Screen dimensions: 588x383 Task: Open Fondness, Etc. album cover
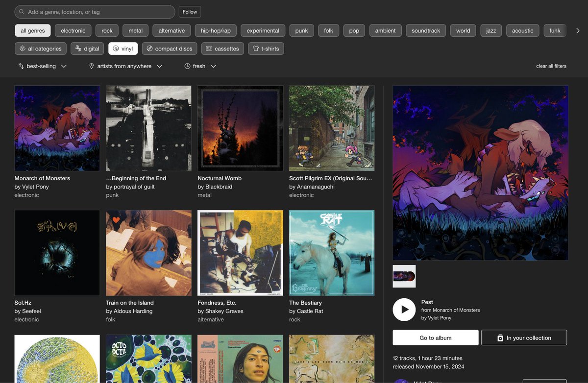(x=240, y=253)
